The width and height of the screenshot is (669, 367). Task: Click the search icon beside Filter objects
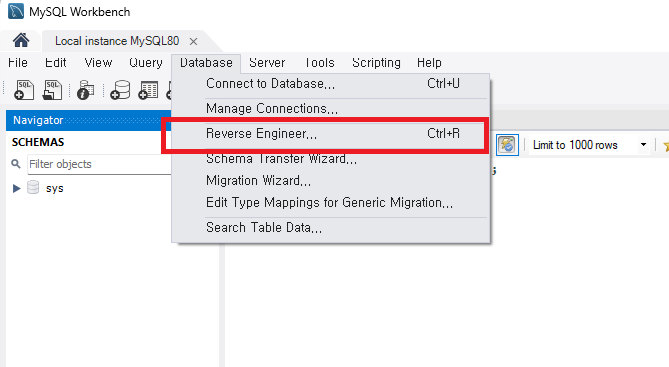click(16, 164)
